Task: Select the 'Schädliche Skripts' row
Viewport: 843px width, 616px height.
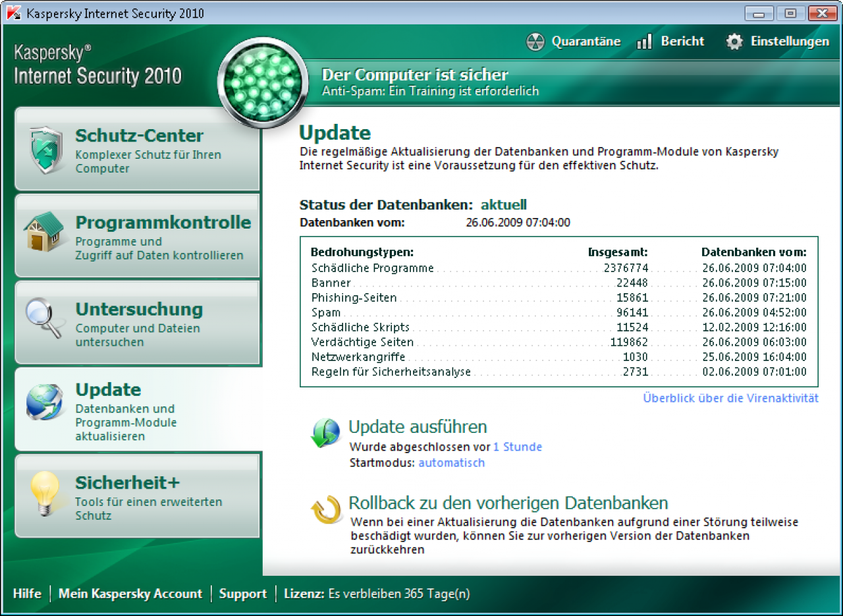Action: 558,327
